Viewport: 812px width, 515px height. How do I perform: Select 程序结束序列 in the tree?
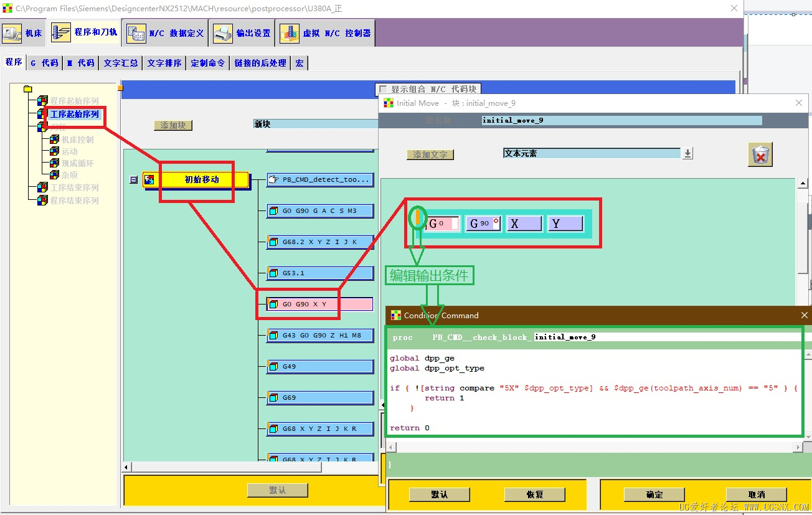[x=74, y=201]
